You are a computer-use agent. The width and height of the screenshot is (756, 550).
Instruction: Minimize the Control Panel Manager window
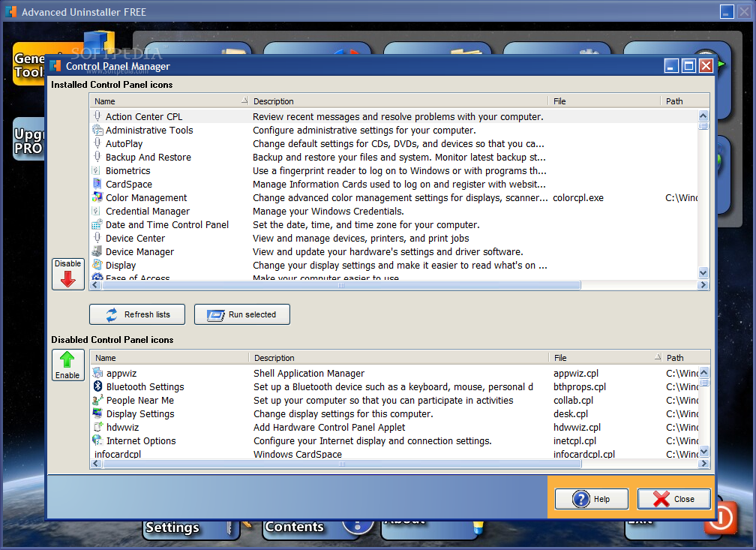(x=671, y=65)
